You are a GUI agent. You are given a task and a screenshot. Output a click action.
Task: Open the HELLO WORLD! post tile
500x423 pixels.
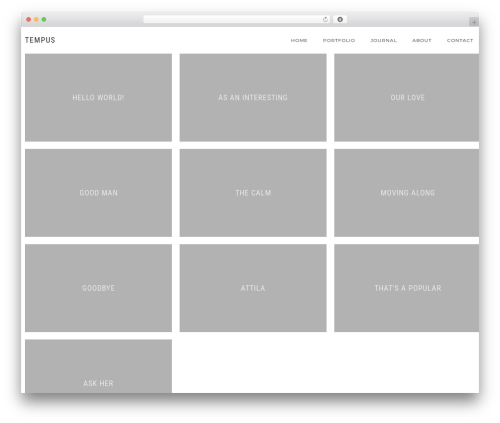[x=98, y=98]
